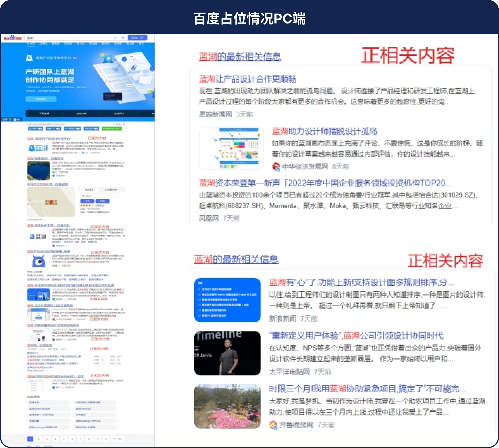Image resolution: width=499 pixels, height=448 pixels.
Task: Open first dark tab in banner bar
Action: (44, 114)
